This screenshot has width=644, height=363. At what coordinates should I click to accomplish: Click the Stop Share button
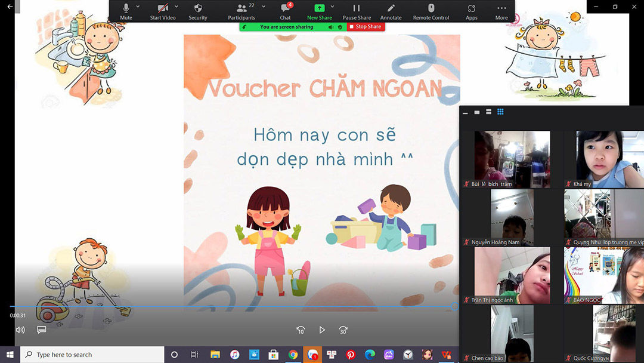pos(364,26)
